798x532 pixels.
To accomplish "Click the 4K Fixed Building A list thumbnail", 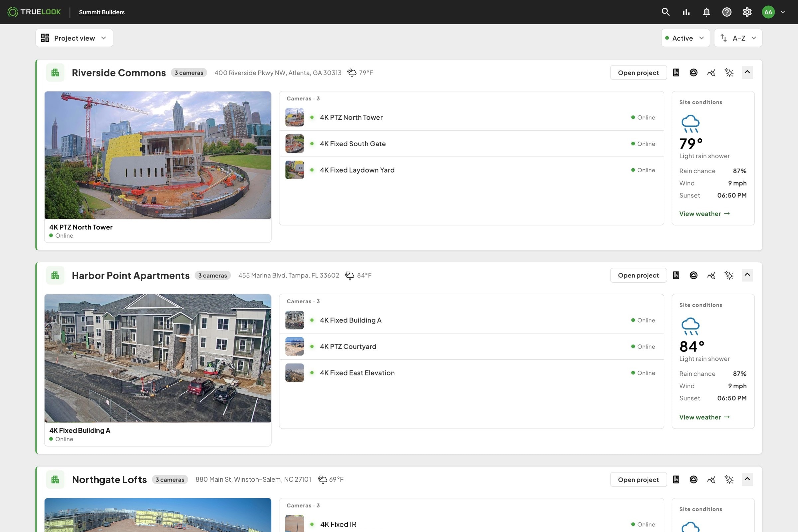I will [x=295, y=320].
